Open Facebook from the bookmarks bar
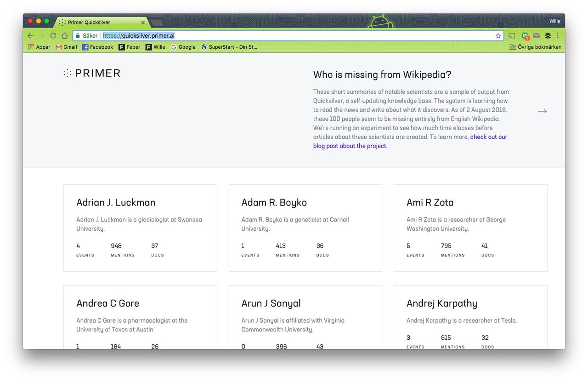Screen dimensions: 588x382 pos(97,46)
